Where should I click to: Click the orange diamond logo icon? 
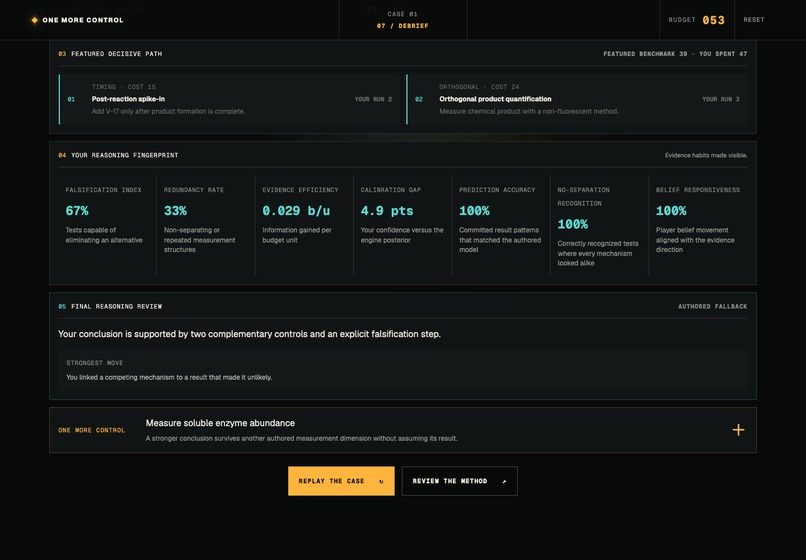[x=34, y=20]
